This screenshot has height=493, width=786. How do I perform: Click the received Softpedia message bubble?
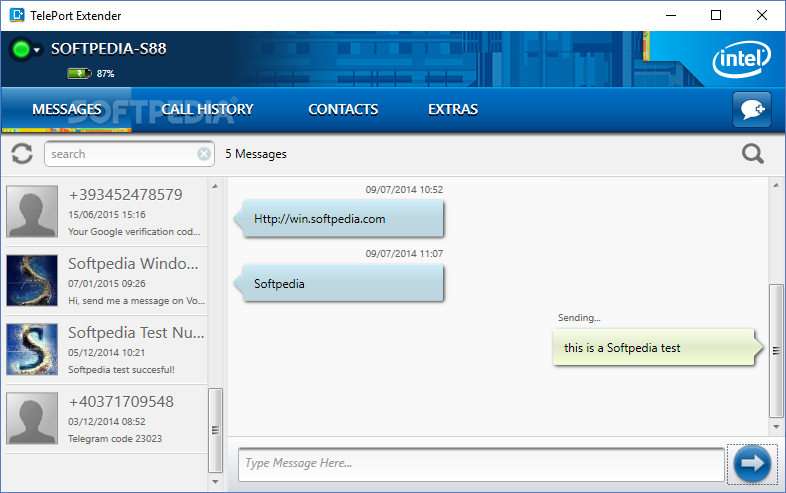(x=339, y=283)
